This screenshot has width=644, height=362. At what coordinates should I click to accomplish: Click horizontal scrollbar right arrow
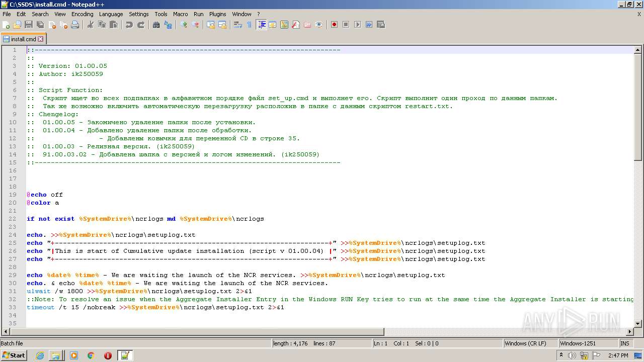(630, 331)
